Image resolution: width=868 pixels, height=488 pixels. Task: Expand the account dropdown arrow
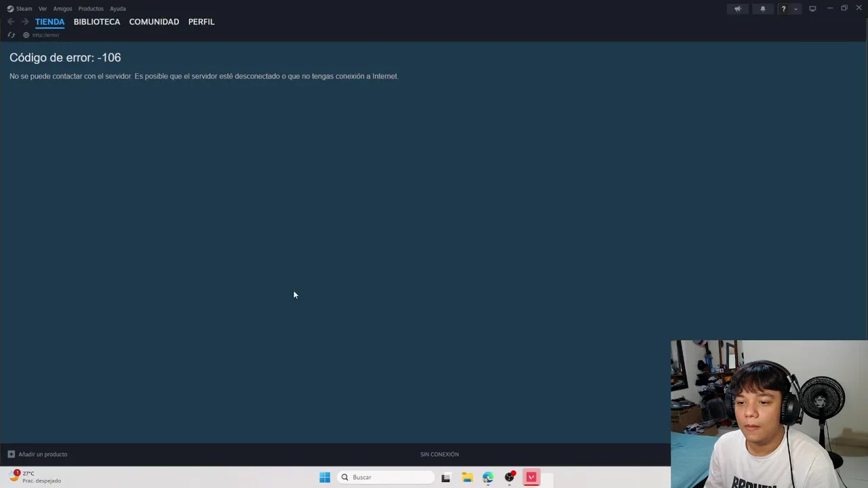point(795,9)
